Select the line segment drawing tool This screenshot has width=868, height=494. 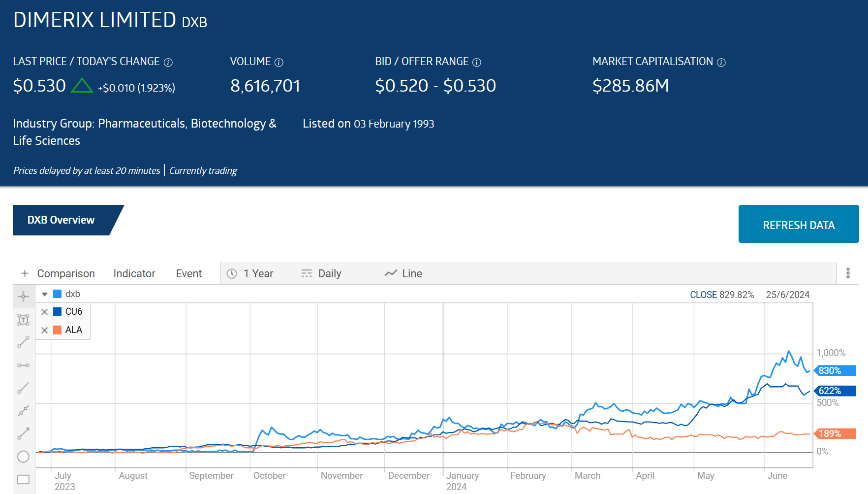click(23, 342)
